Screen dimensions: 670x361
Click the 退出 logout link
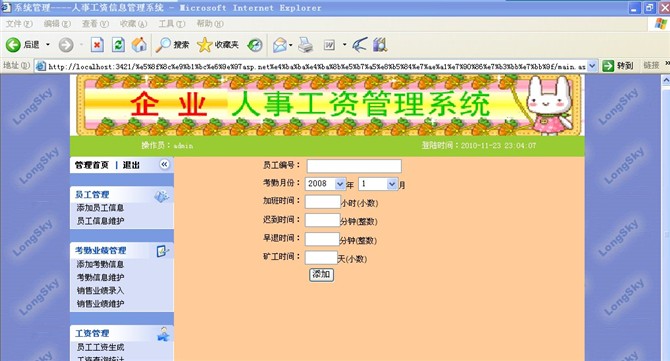(131, 165)
